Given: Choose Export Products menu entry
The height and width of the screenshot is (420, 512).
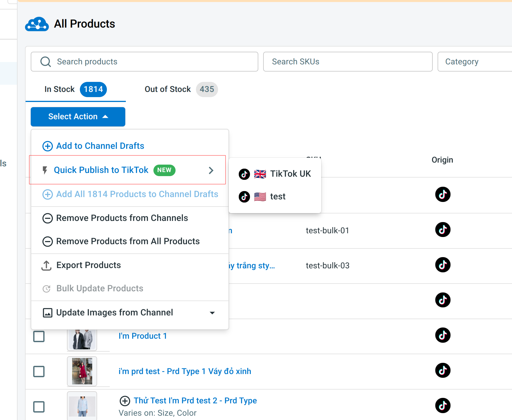Looking at the screenshot, I should (x=130, y=265).
